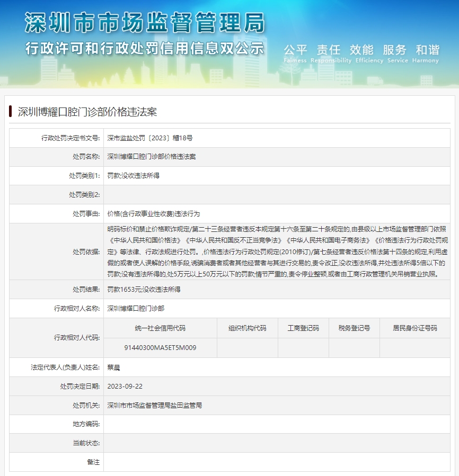
Task: Click the value 罚款;没收违法所得 under 处罚类别1
Action: coord(133,176)
